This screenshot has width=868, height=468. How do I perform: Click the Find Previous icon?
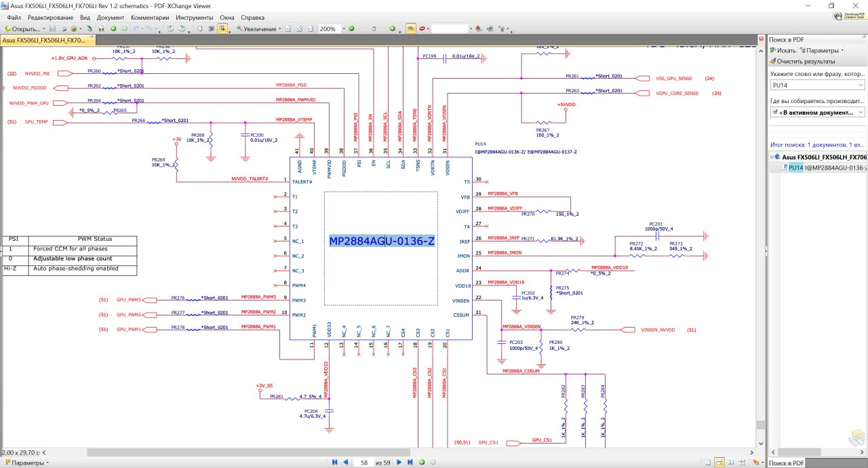tap(479, 29)
